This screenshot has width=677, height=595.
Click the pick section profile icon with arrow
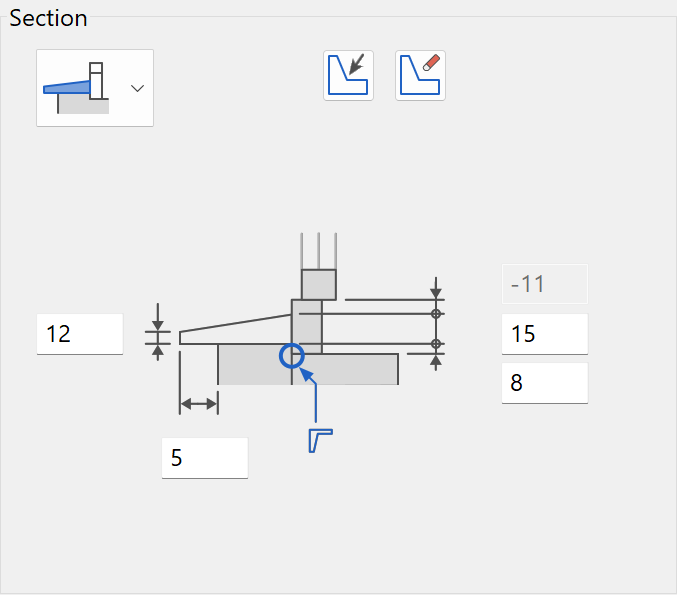348,76
